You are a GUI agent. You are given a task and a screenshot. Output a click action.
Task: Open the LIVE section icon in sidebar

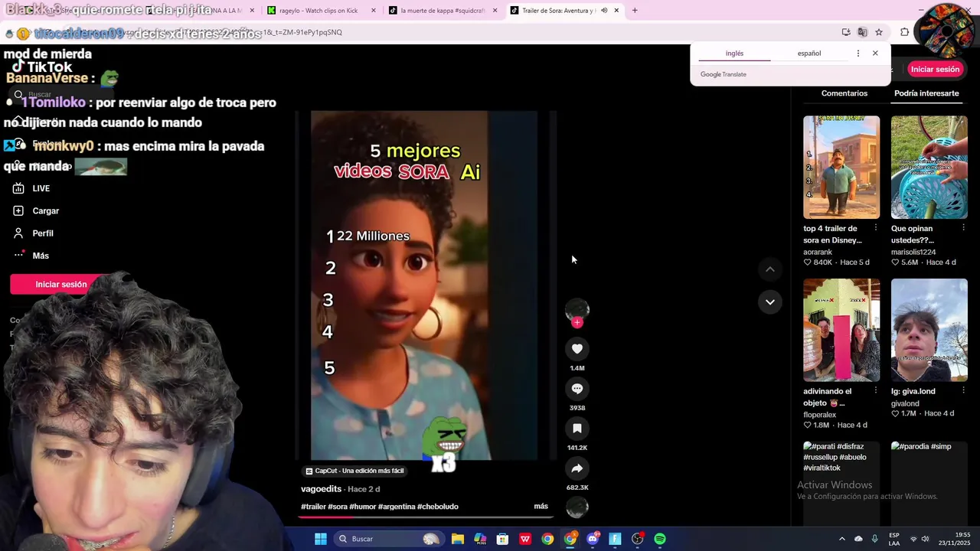[x=18, y=188]
